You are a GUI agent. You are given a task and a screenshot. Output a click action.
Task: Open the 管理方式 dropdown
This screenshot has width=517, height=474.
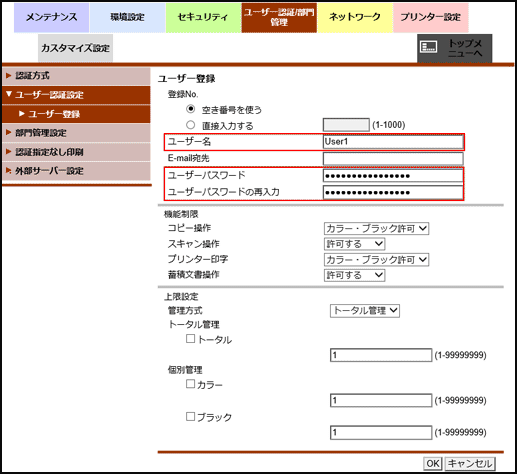(x=365, y=311)
